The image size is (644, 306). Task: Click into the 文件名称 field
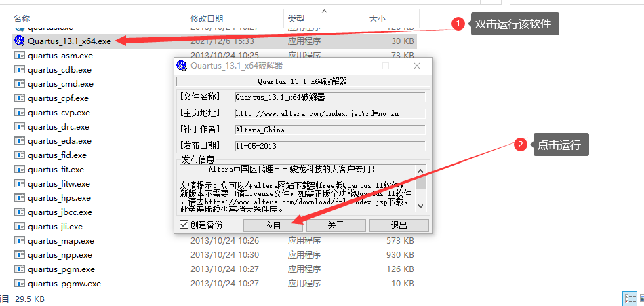[330, 98]
